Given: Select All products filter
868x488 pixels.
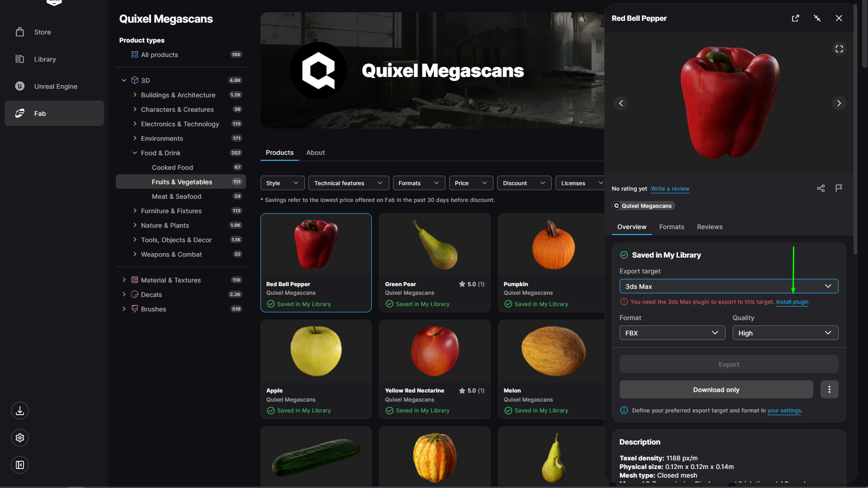Looking at the screenshot, I should point(181,55).
